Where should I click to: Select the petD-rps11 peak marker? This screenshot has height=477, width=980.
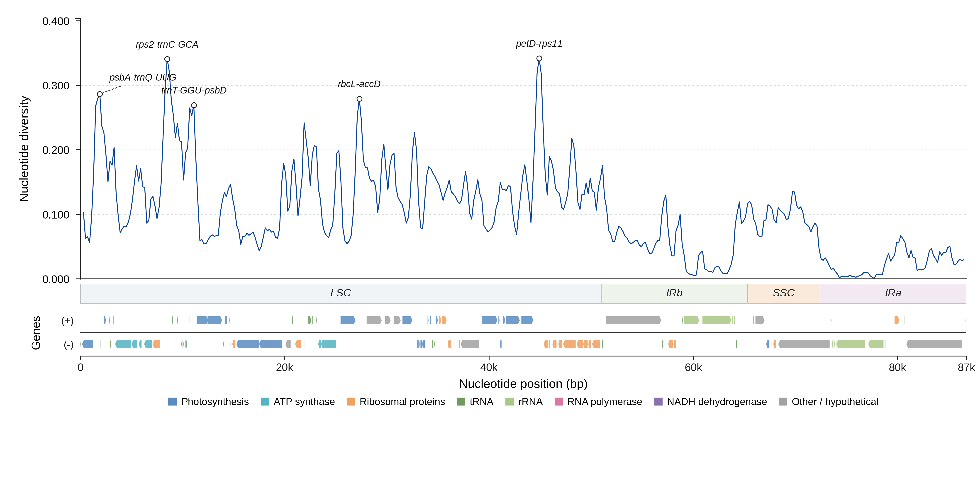click(x=539, y=58)
